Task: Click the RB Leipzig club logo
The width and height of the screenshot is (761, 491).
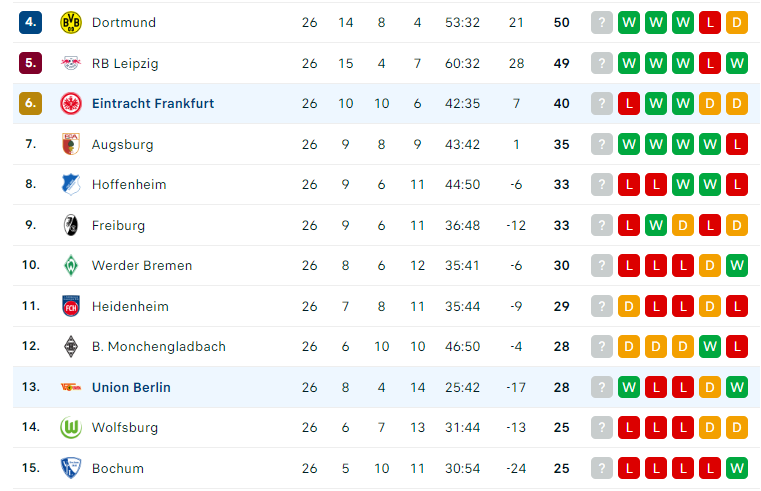Action: point(71,63)
